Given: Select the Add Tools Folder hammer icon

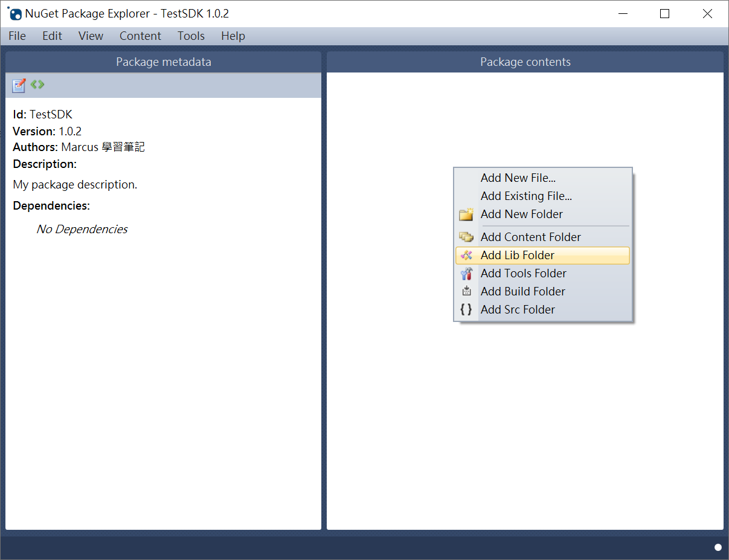Looking at the screenshot, I should click(466, 273).
